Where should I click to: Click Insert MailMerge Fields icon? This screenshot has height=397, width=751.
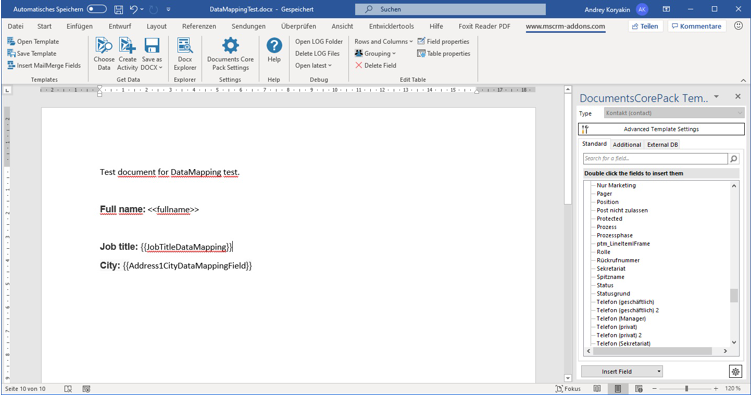11,66
